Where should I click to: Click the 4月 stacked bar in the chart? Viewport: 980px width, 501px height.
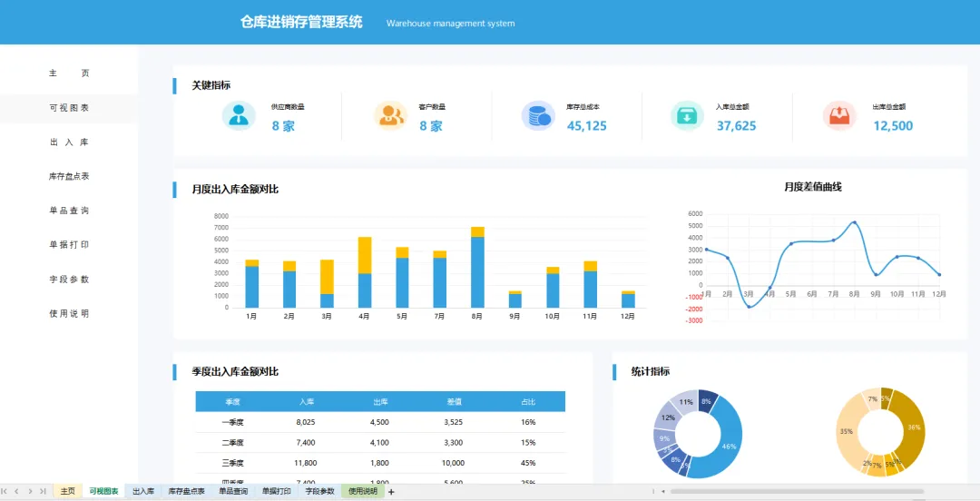365,272
